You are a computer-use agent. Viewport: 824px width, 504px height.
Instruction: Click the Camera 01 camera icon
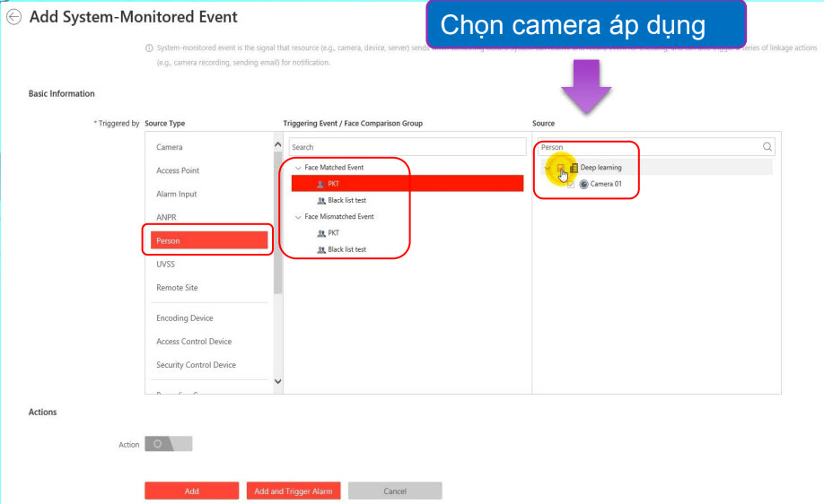coord(583,184)
